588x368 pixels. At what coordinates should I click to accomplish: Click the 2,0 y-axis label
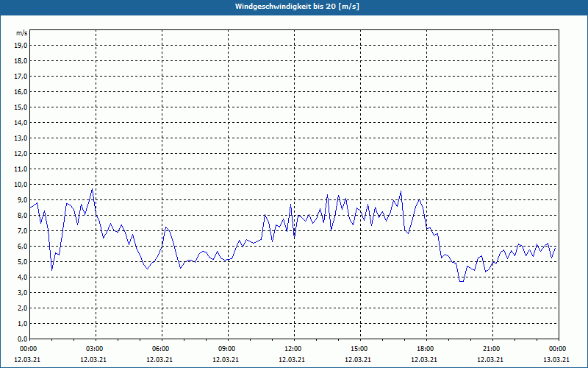[x=22, y=308]
